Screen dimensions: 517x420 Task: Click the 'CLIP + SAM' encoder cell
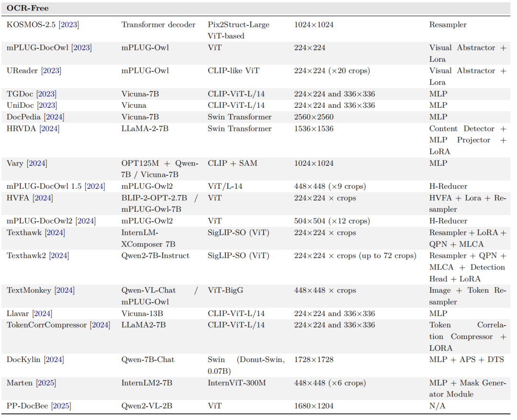[233, 163]
